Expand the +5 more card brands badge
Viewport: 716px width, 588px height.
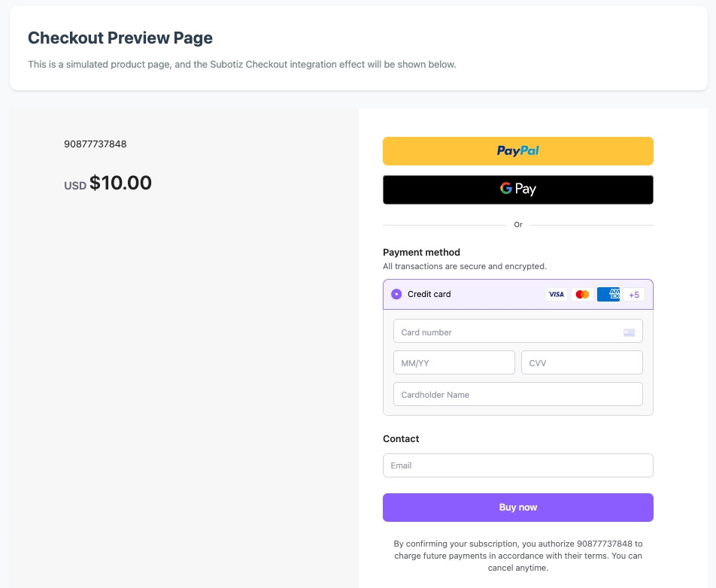click(x=634, y=295)
